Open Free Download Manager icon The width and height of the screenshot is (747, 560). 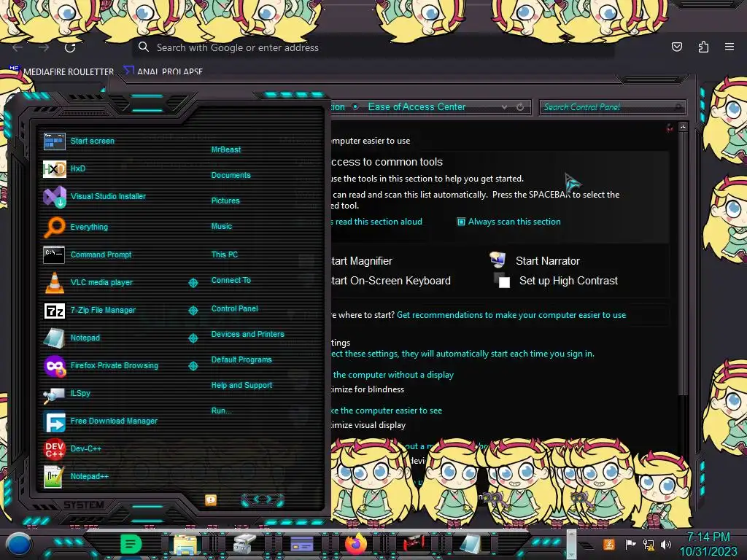[54, 421]
